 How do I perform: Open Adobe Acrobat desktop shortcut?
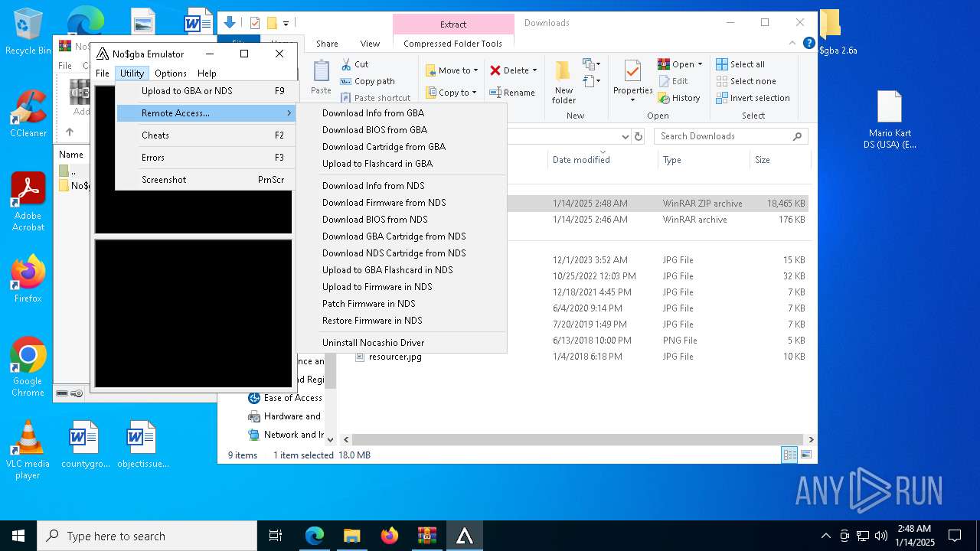pyautogui.click(x=28, y=201)
